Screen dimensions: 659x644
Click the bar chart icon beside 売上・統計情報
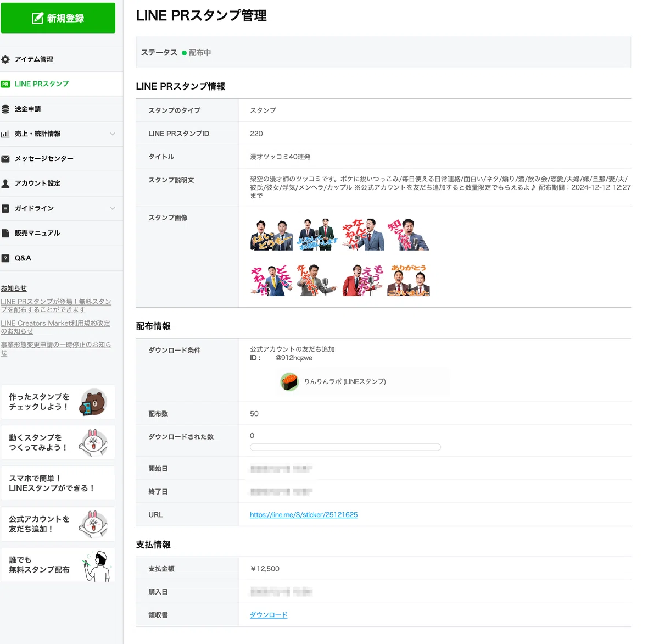pyautogui.click(x=5, y=134)
